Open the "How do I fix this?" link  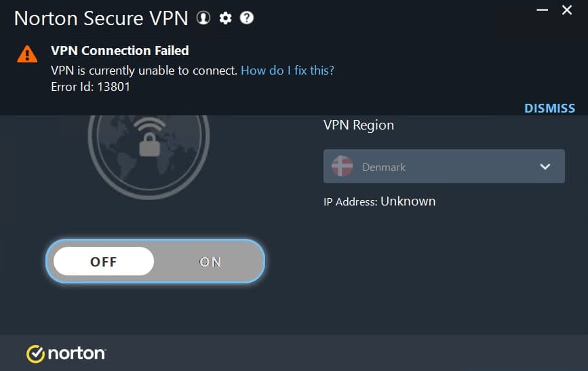(x=288, y=70)
